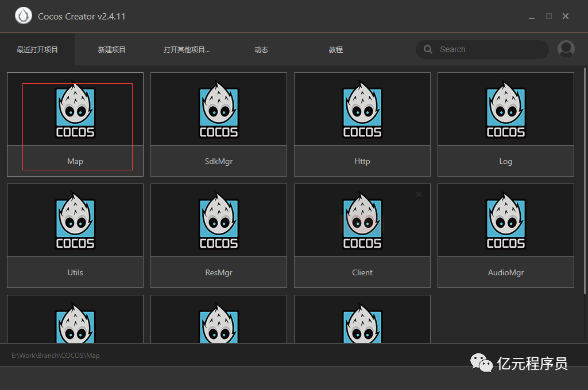
Task: Open the Utils project icon
Action: pyautogui.click(x=75, y=221)
